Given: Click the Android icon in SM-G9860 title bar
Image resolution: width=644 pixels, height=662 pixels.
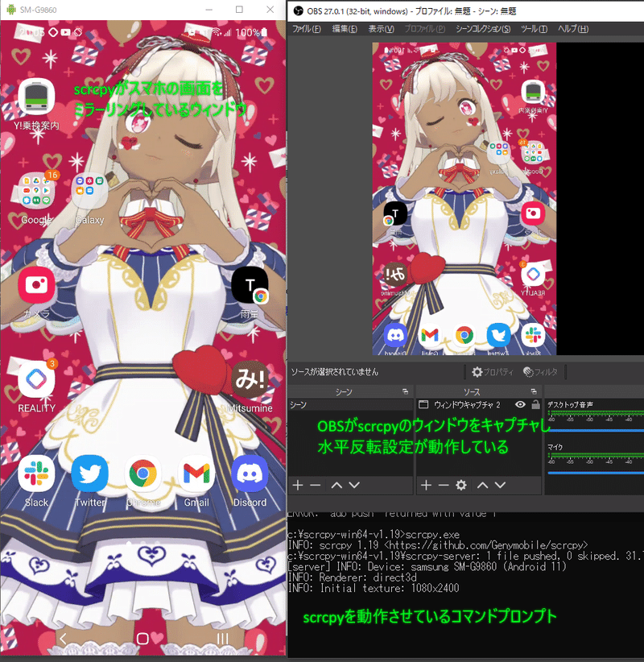Looking at the screenshot, I should 11,10.
